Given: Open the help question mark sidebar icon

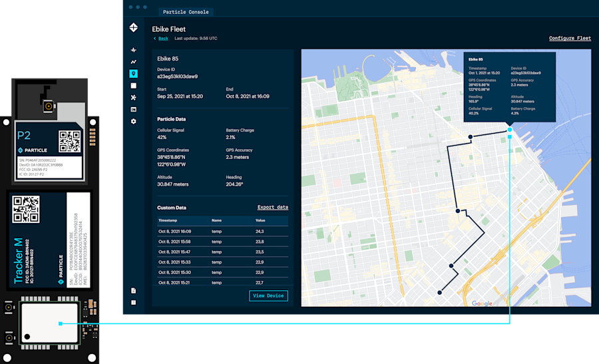Looking at the screenshot, I should point(133,303).
